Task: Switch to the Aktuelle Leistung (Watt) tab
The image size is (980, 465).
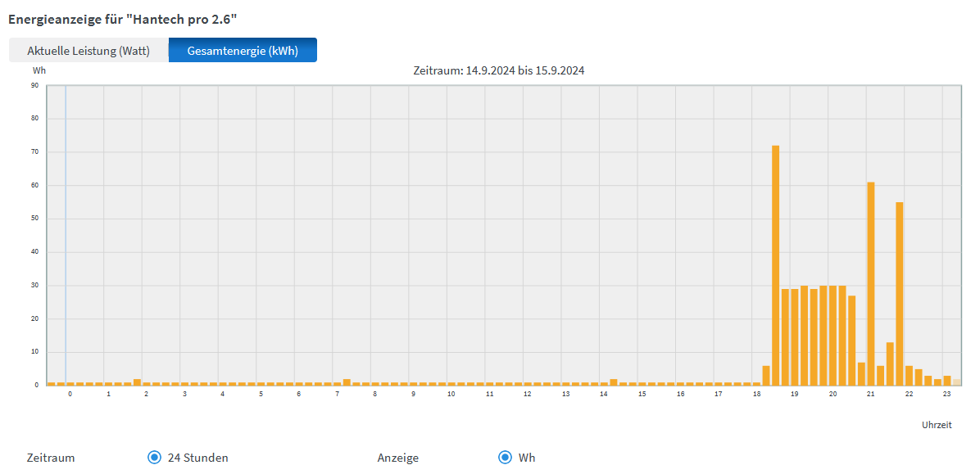Action: (x=88, y=51)
